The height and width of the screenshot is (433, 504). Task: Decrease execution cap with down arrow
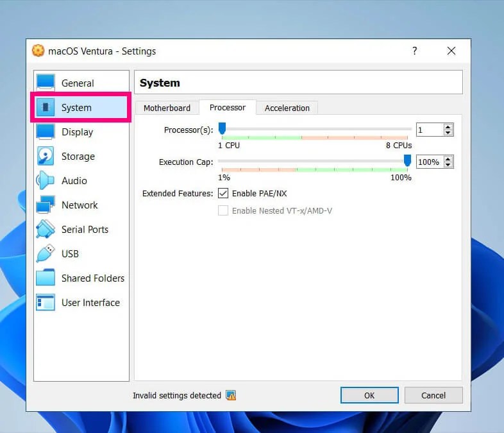pos(448,164)
